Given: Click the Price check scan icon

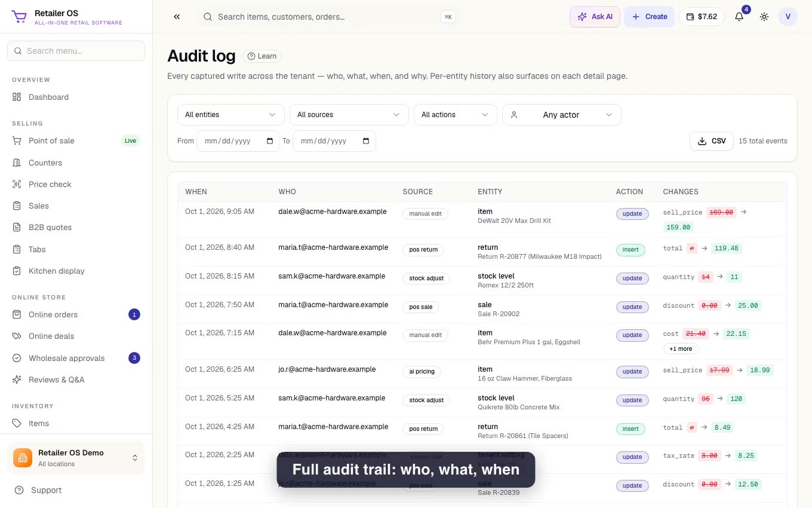Looking at the screenshot, I should [17, 184].
